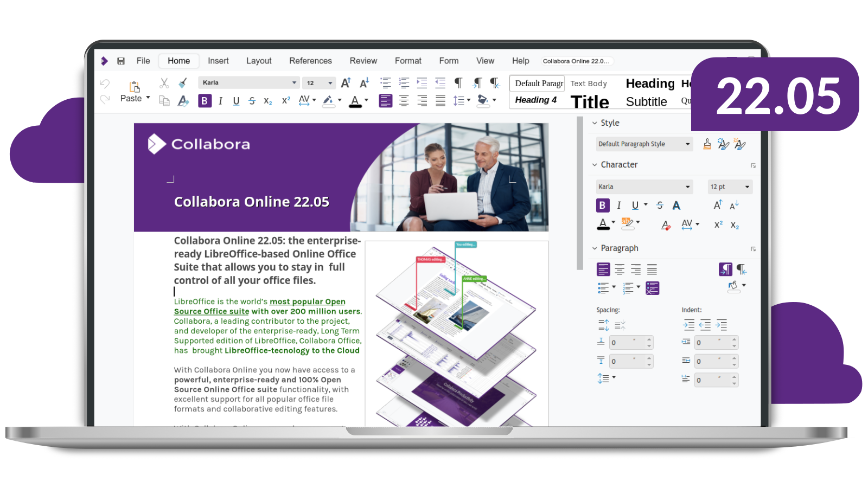
Task: Cut selection with the scissors icon
Action: [164, 83]
